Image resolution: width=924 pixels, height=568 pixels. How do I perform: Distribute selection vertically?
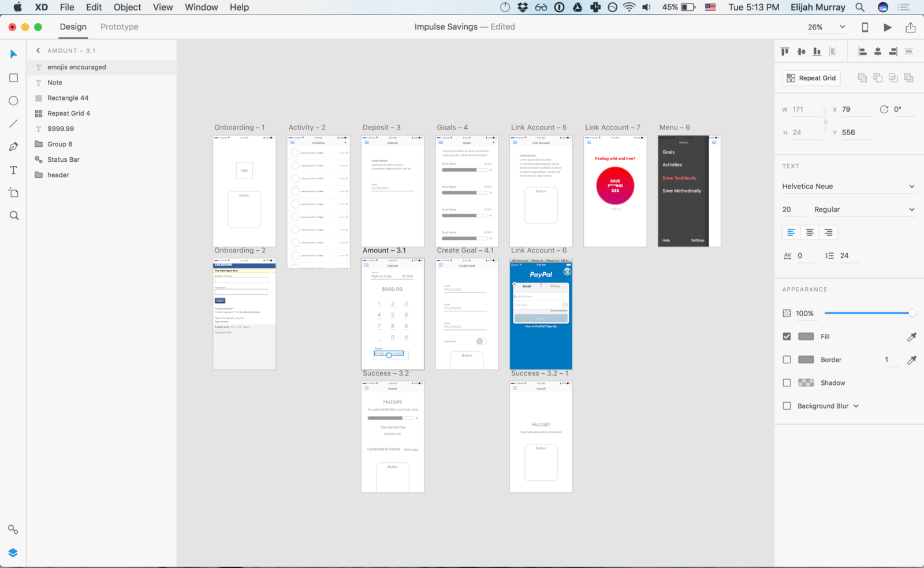(832, 51)
